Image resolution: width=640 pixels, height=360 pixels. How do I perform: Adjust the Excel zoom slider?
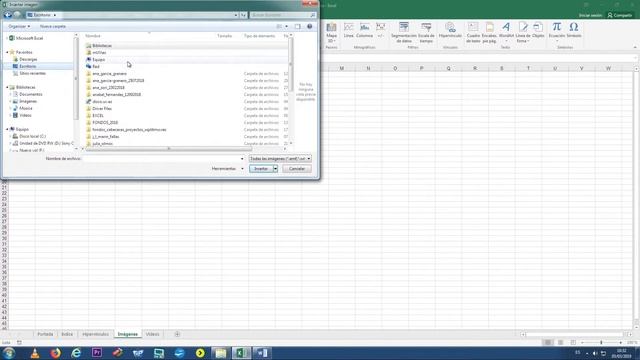tap(601, 342)
